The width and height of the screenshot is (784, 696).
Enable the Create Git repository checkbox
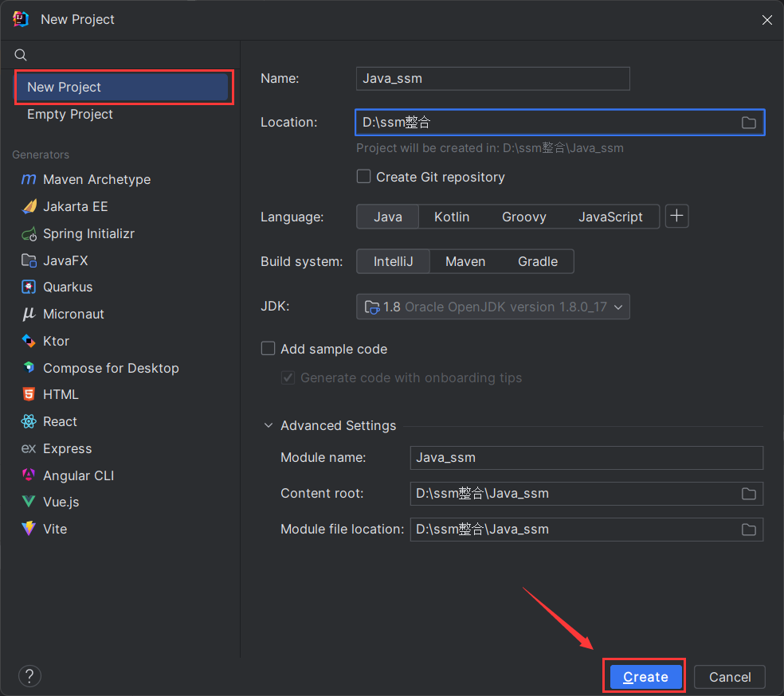[x=364, y=177]
